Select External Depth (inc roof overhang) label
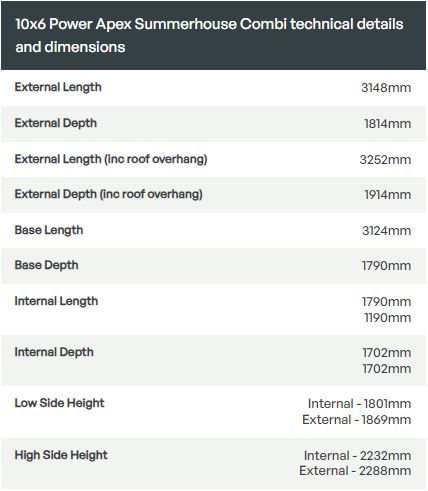This screenshot has width=428, height=491. (109, 194)
